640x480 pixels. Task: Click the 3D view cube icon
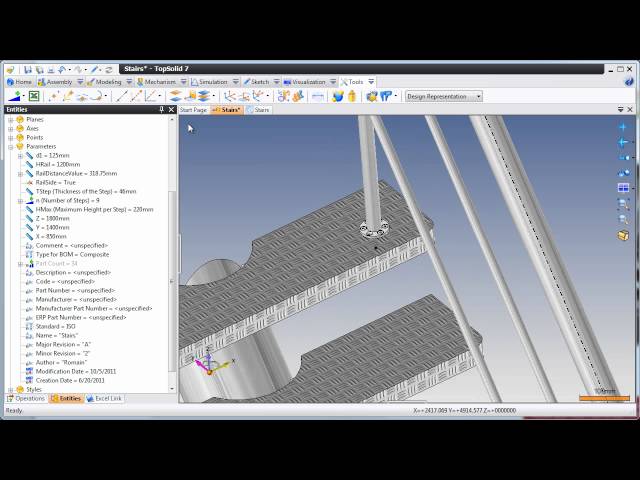click(x=623, y=236)
